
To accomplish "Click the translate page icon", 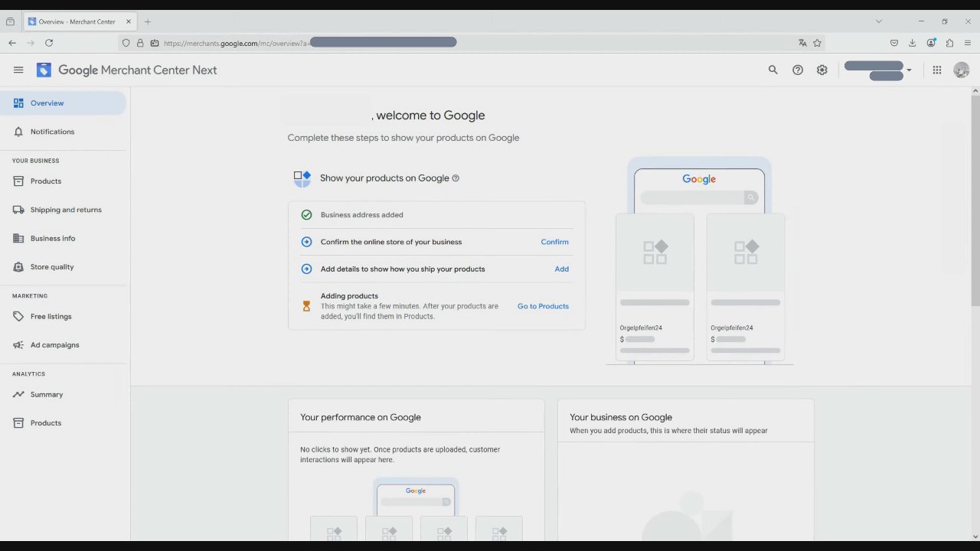I will (x=802, y=43).
